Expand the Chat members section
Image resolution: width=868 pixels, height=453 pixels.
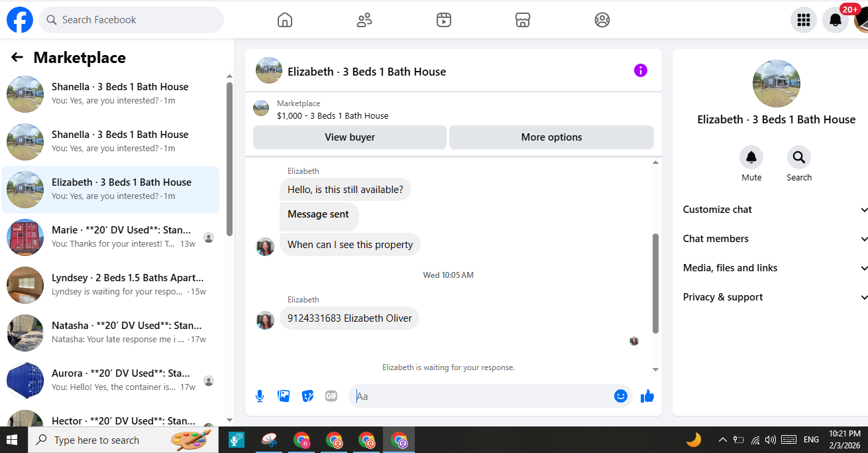(x=775, y=239)
